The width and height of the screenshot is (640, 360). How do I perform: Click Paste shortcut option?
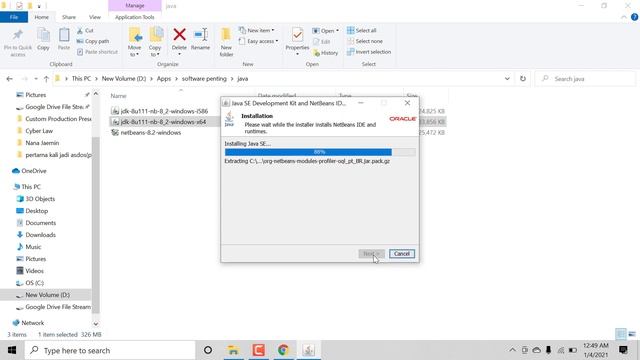click(x=97, y=52)
